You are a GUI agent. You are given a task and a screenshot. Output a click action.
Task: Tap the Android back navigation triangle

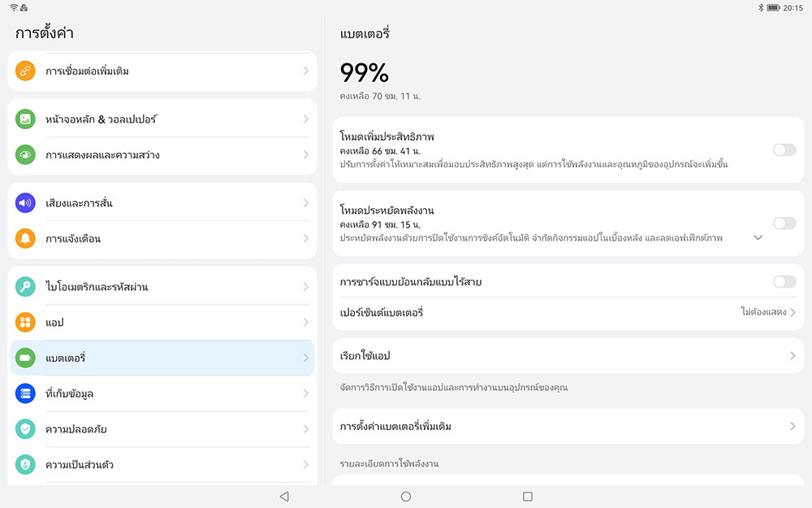[283, 497]
